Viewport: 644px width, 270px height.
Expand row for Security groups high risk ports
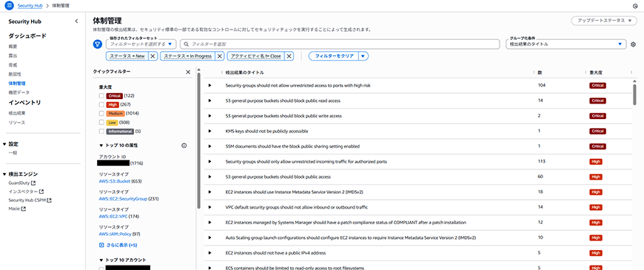click(210, 85)
